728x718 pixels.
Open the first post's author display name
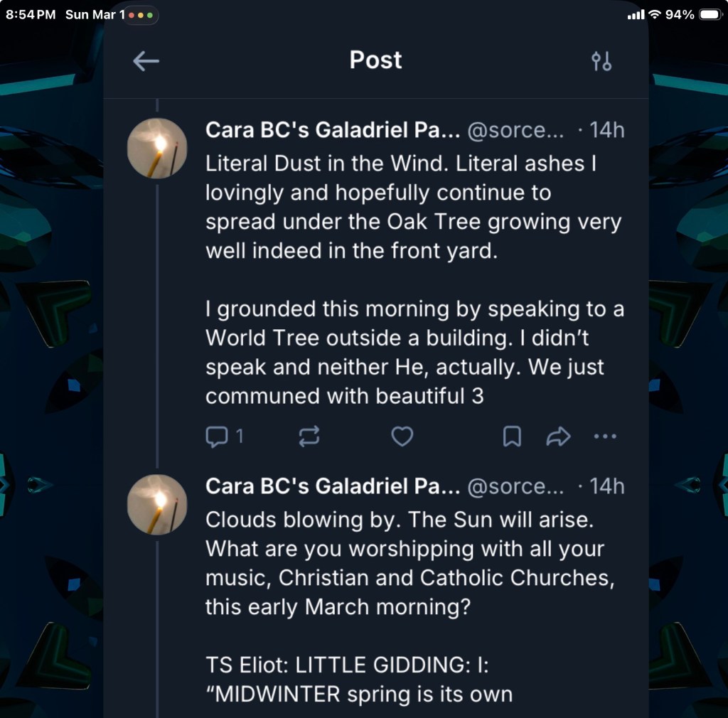point(333,131)
